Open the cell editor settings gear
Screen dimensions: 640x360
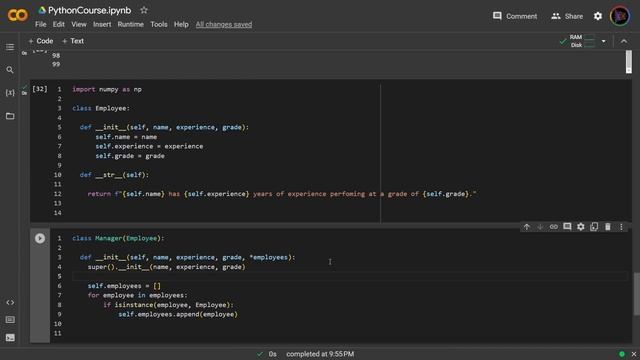click(580, 227)
